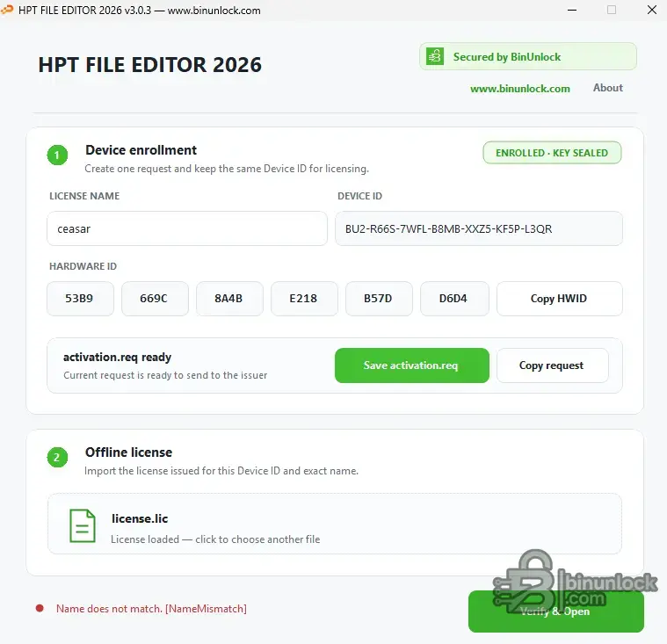Screen dimensions: 667x644
Task: Click 'Create one request' instruction text
Action: (x=227, y=169)
